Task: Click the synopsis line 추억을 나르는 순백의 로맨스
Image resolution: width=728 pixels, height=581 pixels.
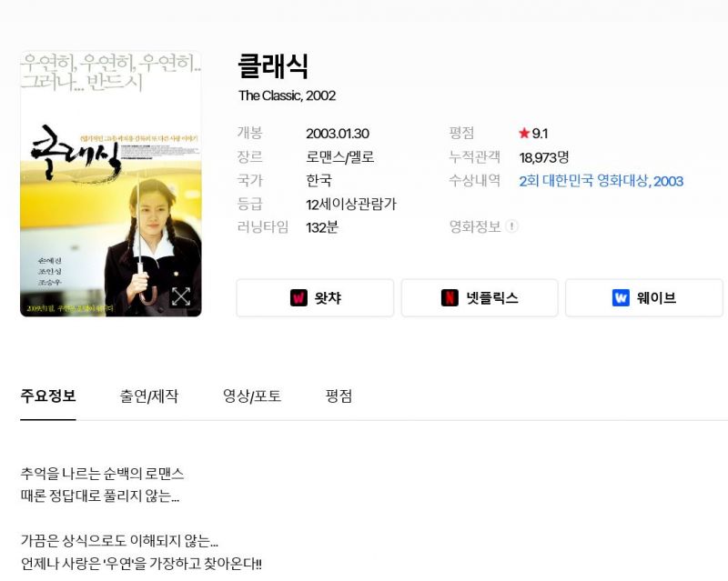Action: pyautogui.click(x=102, y=474)
